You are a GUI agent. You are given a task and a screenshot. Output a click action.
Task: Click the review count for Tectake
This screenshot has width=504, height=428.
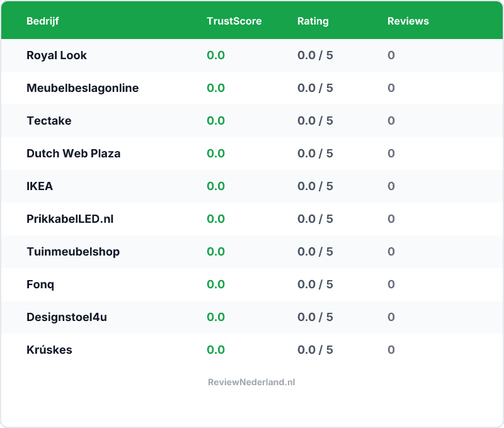(391, 121)
